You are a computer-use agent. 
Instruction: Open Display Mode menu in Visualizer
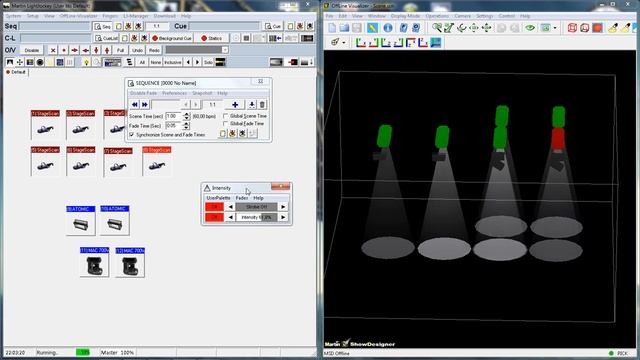(x=405, y=16)
